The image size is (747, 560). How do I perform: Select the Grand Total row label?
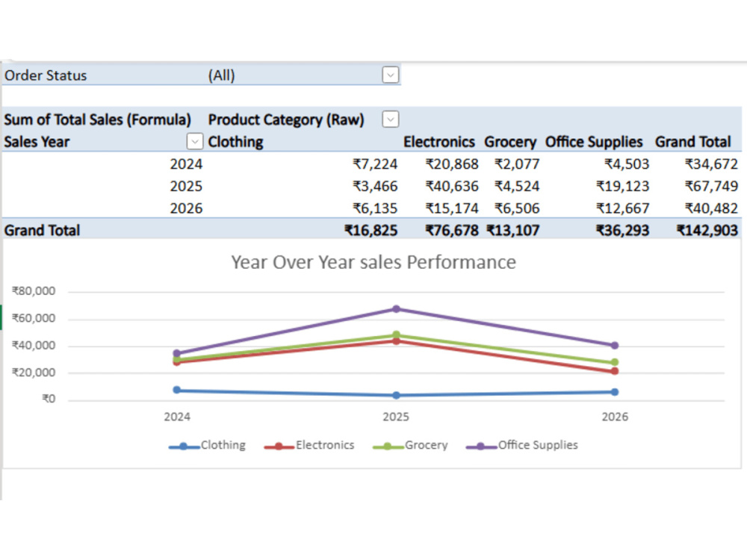click(43, 231)
